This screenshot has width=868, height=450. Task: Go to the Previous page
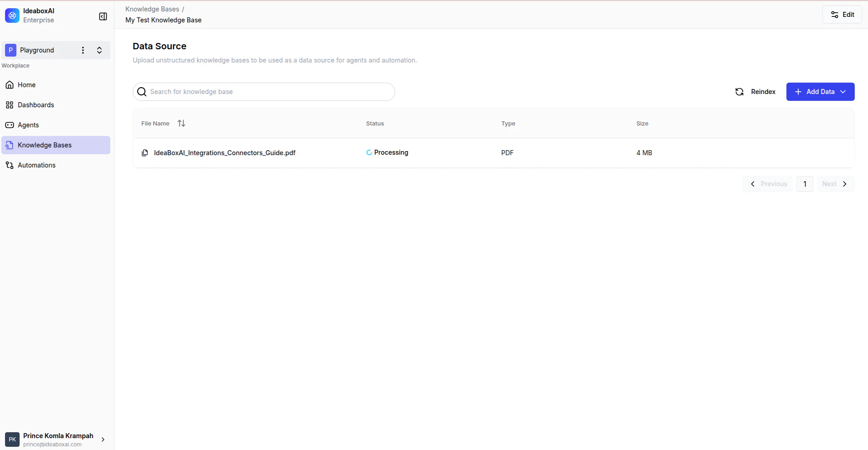[x=768, y=184]
